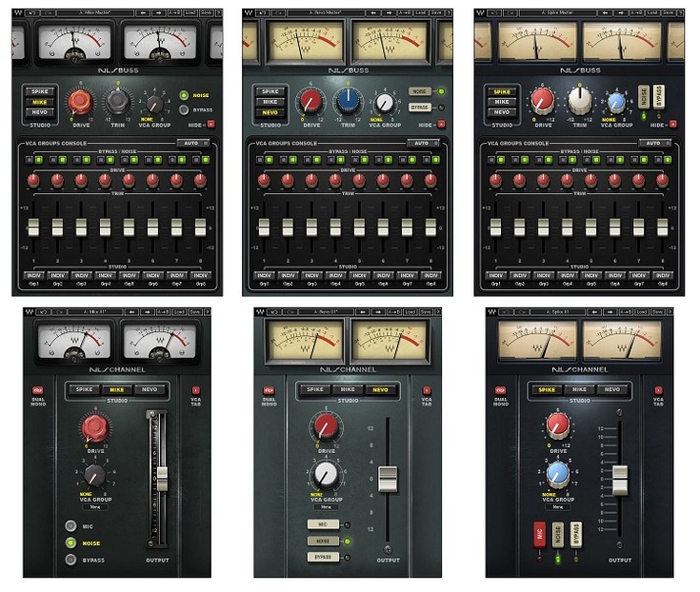The height and width of the screenshot is (592, 700).
Task: Toggle the Bypass button on Mike Buss
Action: 184,109
